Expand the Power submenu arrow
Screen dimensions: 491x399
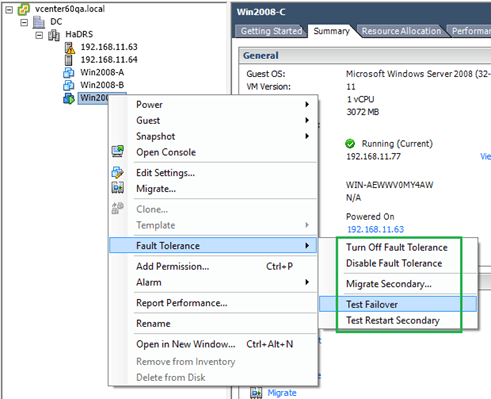(x=307, y=104)
